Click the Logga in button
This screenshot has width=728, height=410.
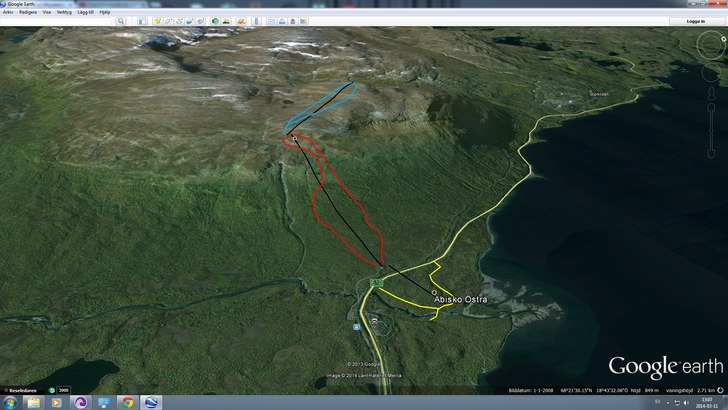(x=695, y=20)
